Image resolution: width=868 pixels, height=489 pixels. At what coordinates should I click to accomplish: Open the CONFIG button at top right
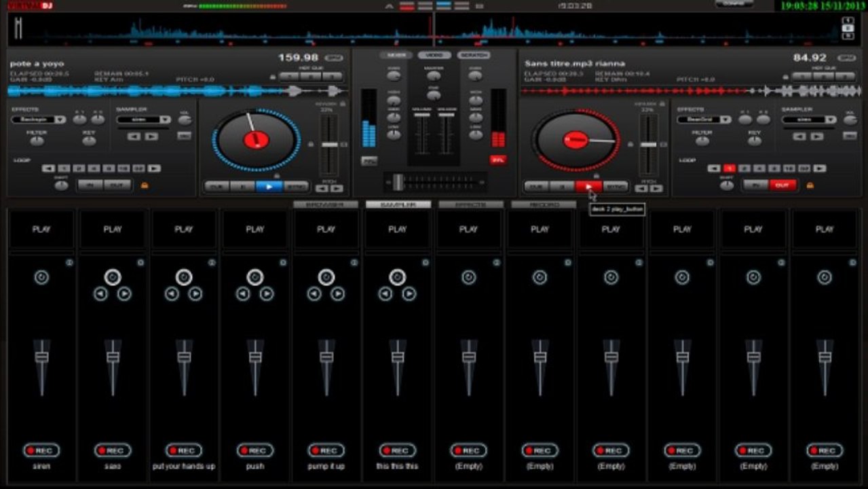tap(734, 3)
